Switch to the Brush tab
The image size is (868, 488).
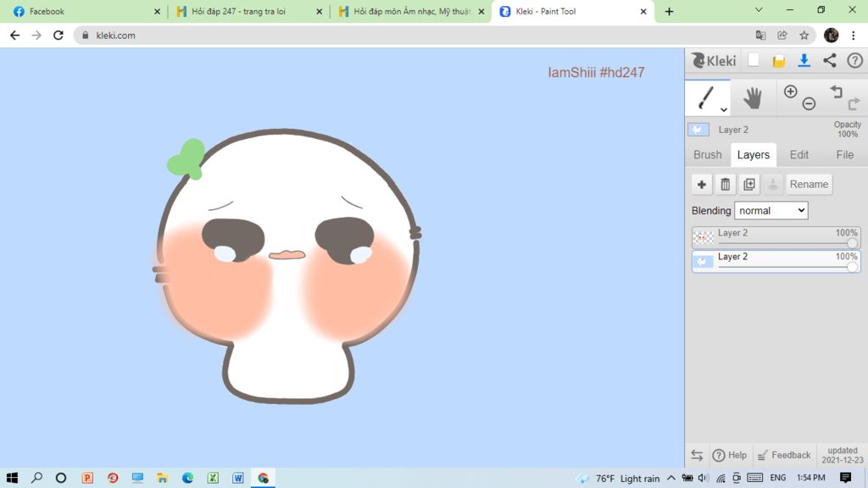click(708, 155)
